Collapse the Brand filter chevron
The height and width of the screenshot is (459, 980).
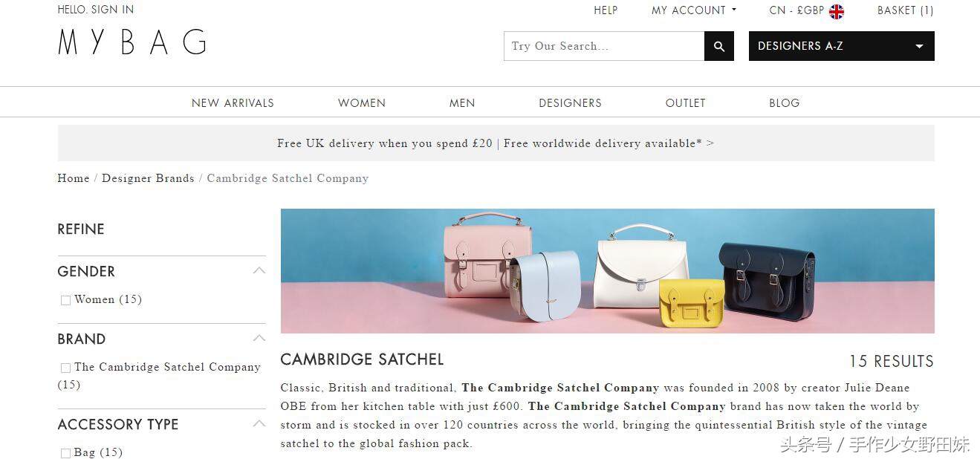pos(259,338)
